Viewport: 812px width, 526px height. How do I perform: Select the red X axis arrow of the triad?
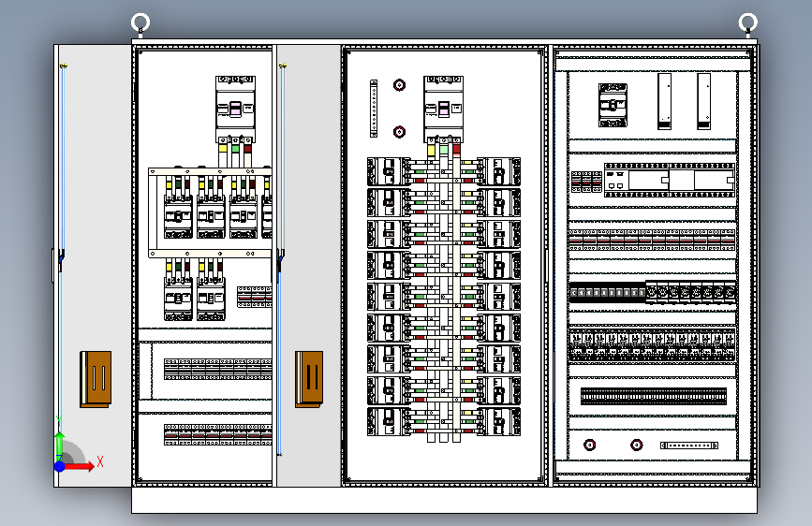pos(80,467)
